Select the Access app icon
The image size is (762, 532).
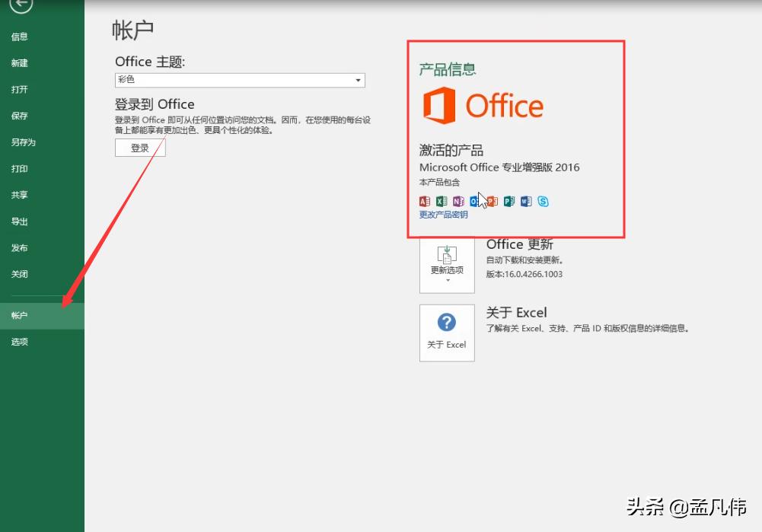coord(425,201)
